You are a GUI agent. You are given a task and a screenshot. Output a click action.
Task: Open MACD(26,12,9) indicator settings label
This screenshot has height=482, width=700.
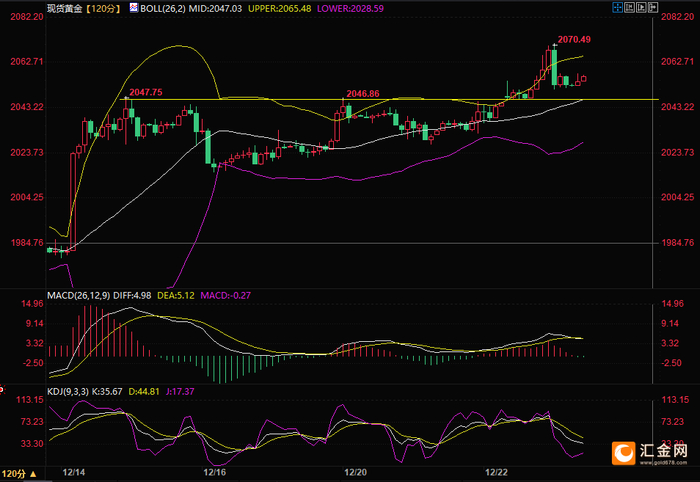click(79, 295)
